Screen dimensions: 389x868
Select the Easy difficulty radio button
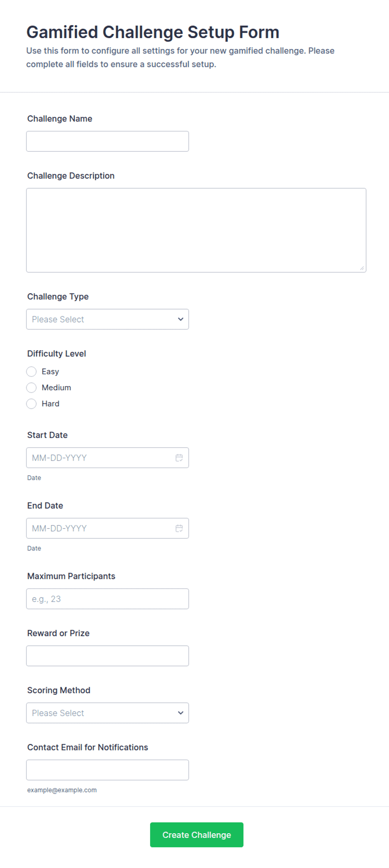click(x=31, y=371)
